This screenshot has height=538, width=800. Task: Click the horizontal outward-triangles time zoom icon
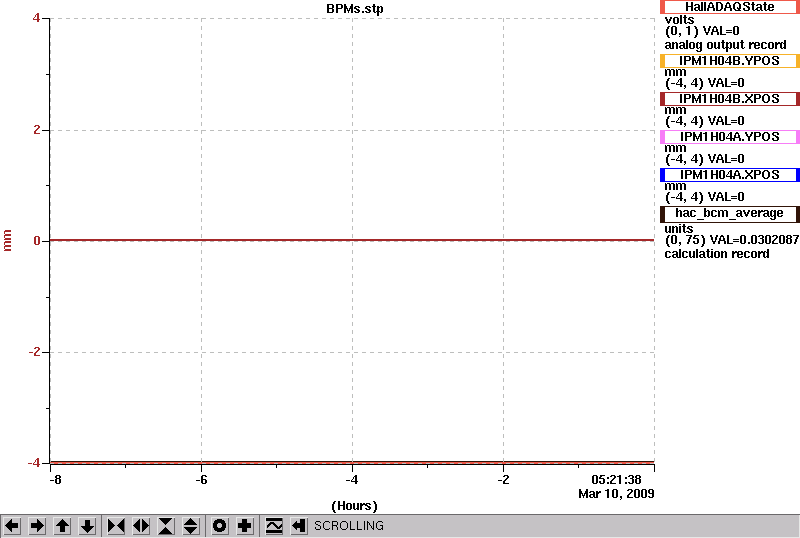(141, 526)
